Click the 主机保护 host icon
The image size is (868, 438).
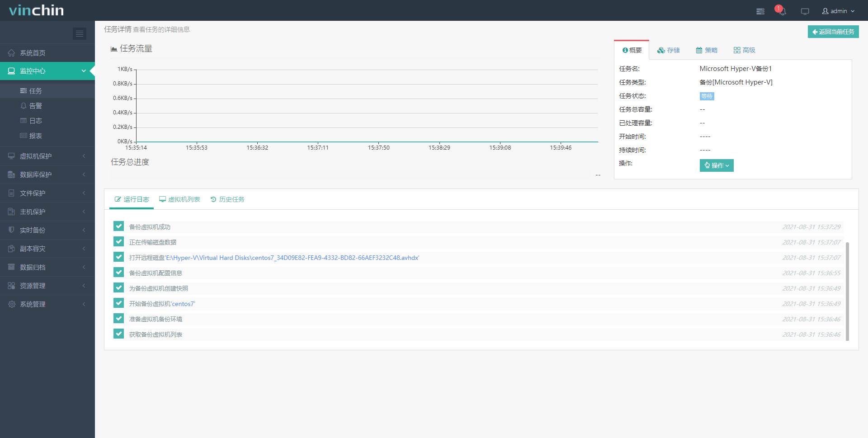11,212
